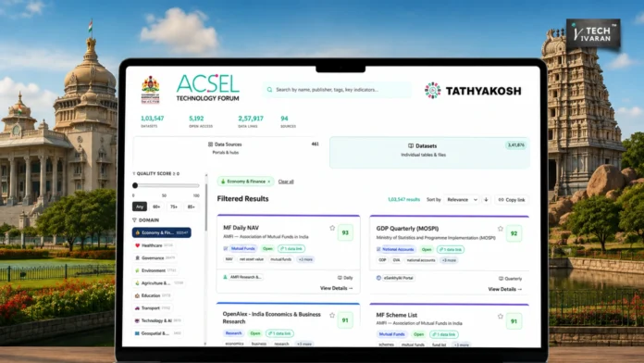
Task: Click the Daily frequency icon on MF Daily NAV
Action: 340,278
